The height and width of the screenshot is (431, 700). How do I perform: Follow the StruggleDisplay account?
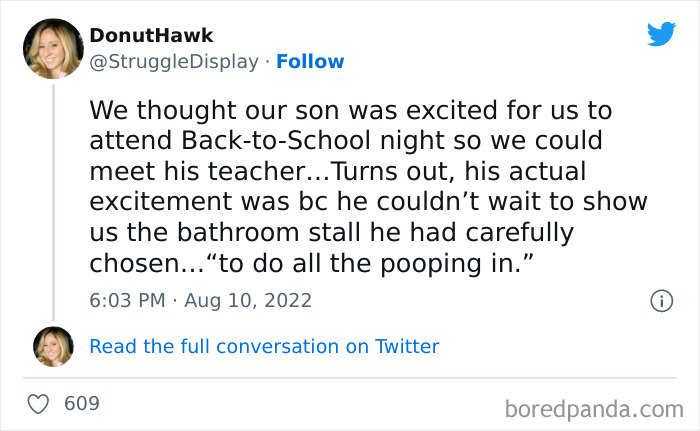pyautogui.click(x=310, y=61)
